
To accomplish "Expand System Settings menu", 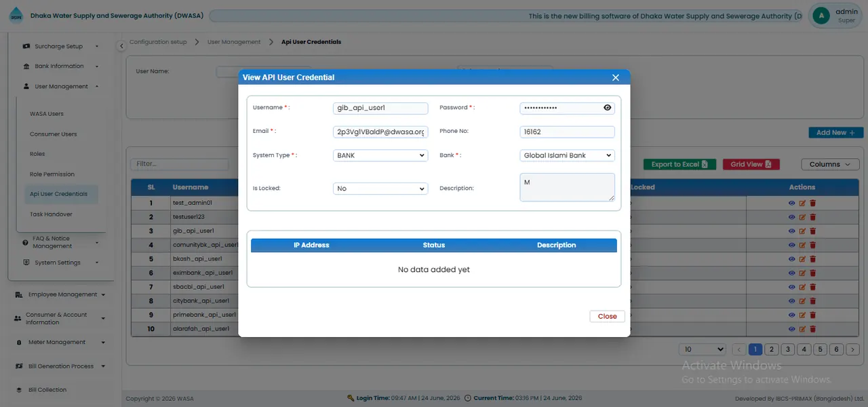I will [61, 263].
